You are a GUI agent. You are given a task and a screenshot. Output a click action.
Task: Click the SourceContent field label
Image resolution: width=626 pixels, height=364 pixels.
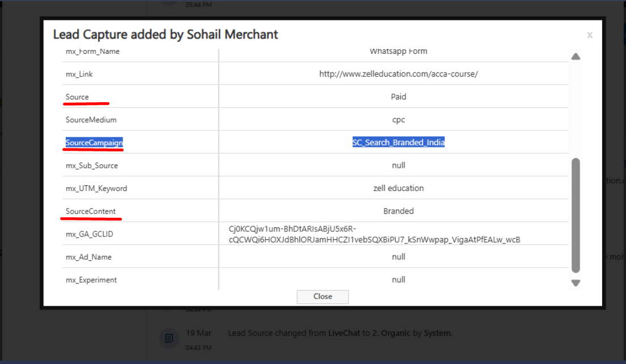point(91,211)
